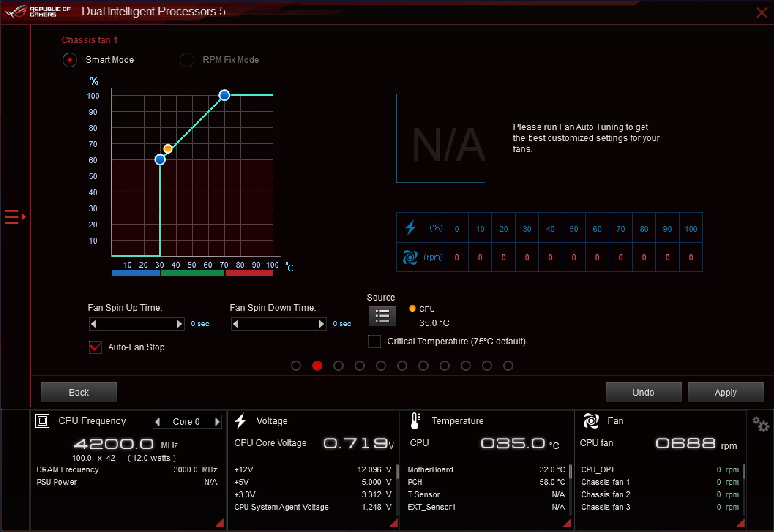
Task: Select the first fan page dot
Action: tap(296, 366)
